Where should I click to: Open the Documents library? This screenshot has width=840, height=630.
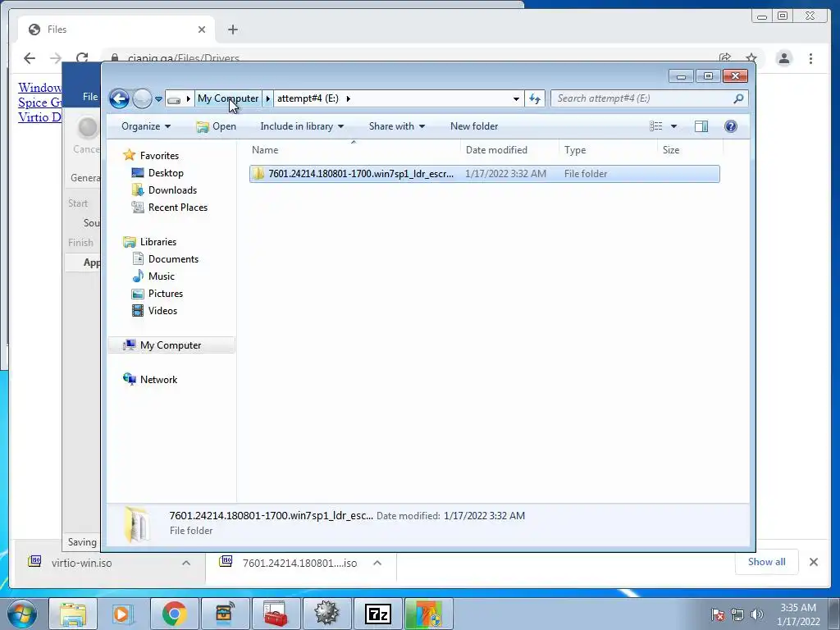coord(165,258)
